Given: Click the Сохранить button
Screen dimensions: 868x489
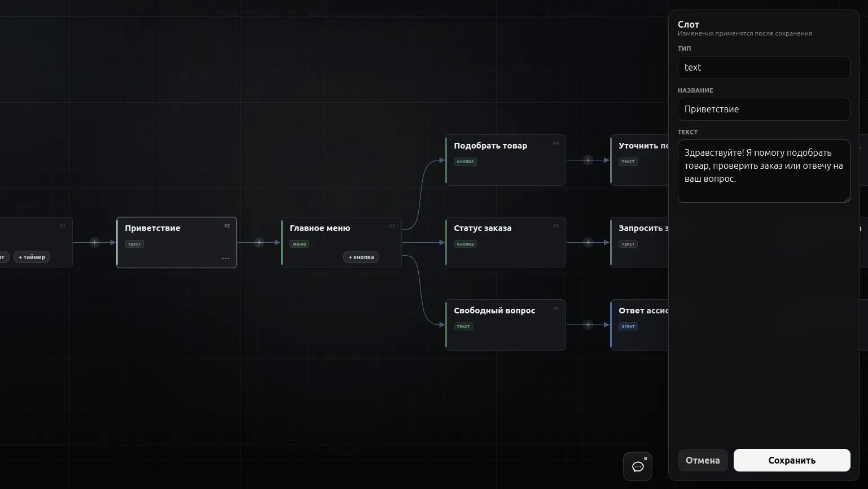Looking at the screenshot, I should (792, 460).
